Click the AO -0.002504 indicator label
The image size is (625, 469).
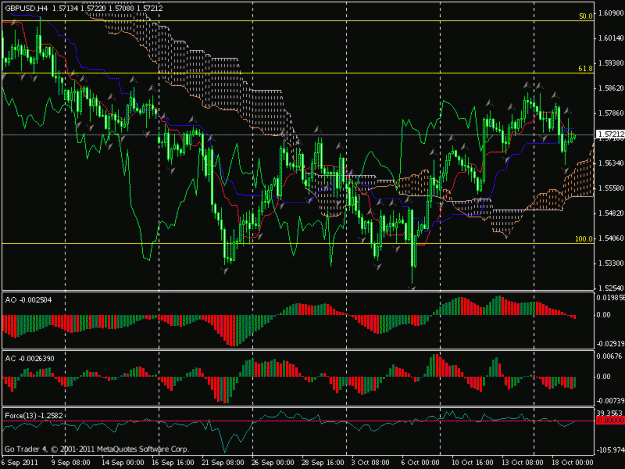click(x=28, y=300)
